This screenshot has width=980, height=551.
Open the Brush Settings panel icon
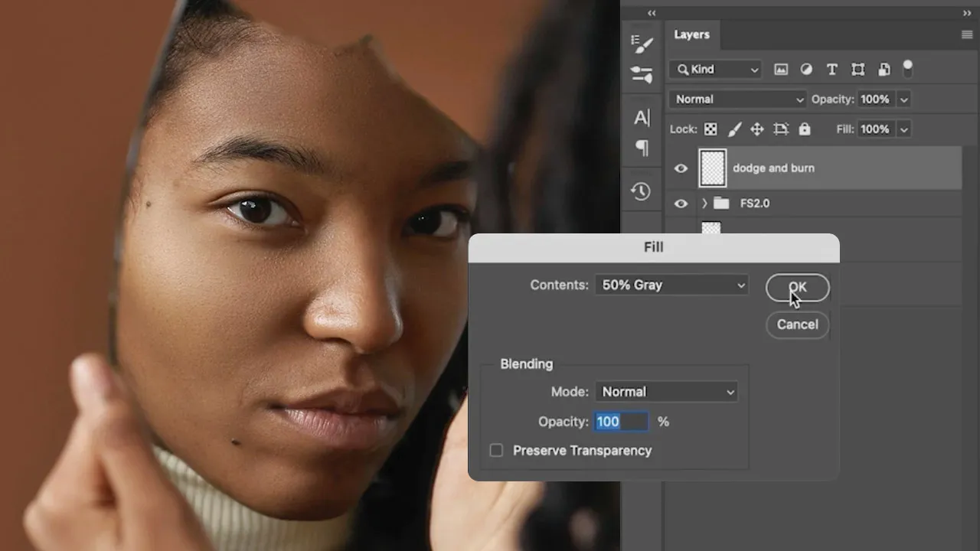click(642, 43)
